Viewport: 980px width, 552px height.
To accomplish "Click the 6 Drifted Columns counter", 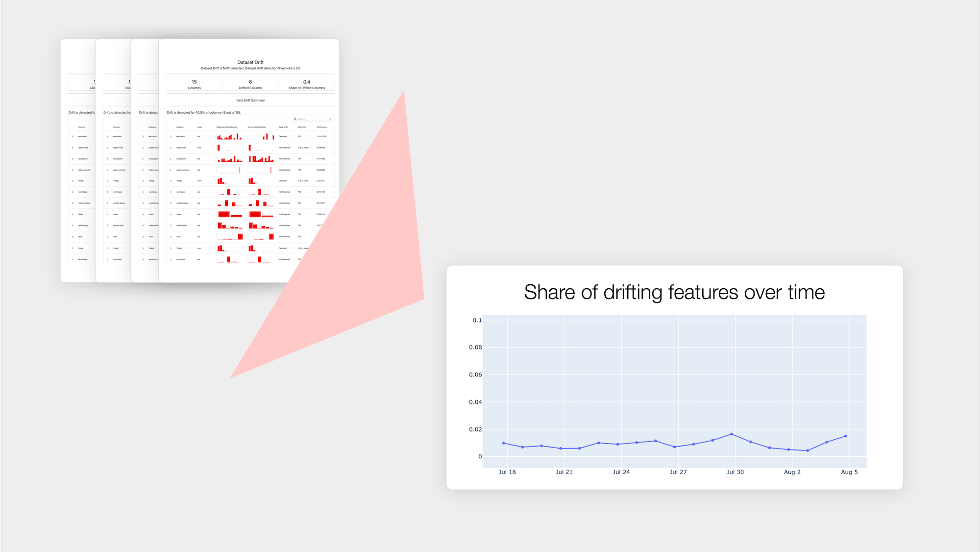I will pyautogui.click(x=250, y=83).
